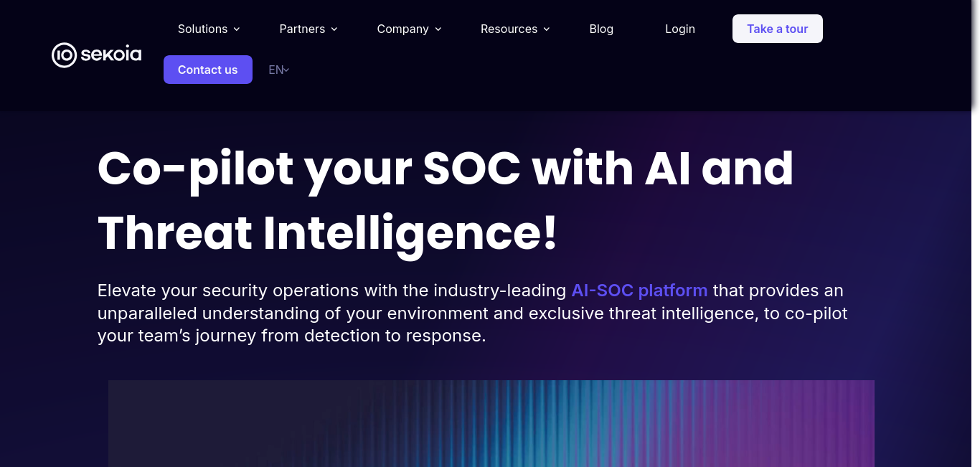Click the hero banner image below the text

pyautogui.click(x=491, y=423)
